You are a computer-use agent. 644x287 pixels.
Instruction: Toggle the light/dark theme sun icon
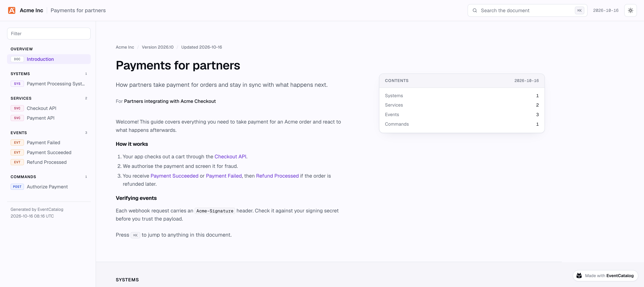630,10
